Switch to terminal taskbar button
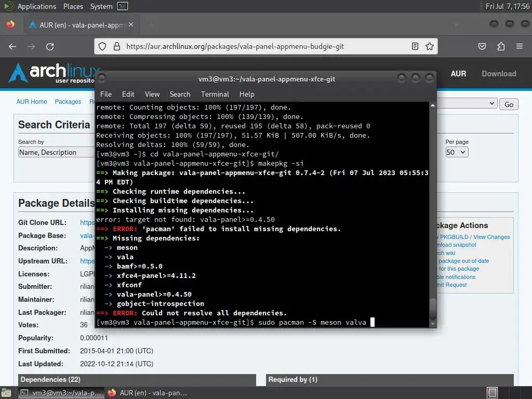 tap(61, 393)
